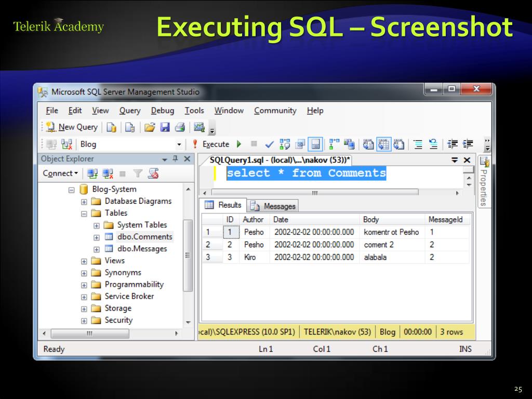
Task: Toggle Results to Grid mode
Action: (384, 144)
